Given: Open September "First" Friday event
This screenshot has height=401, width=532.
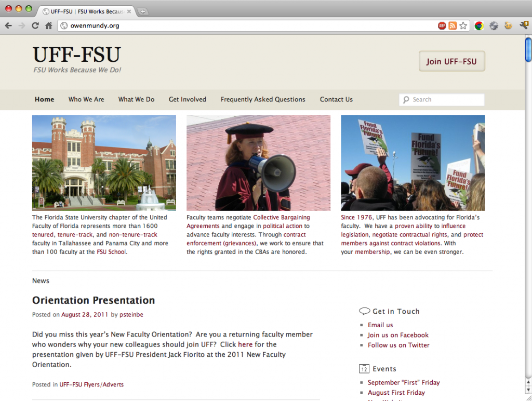Looking at the screenshot, I should click(x=404, y=382).
